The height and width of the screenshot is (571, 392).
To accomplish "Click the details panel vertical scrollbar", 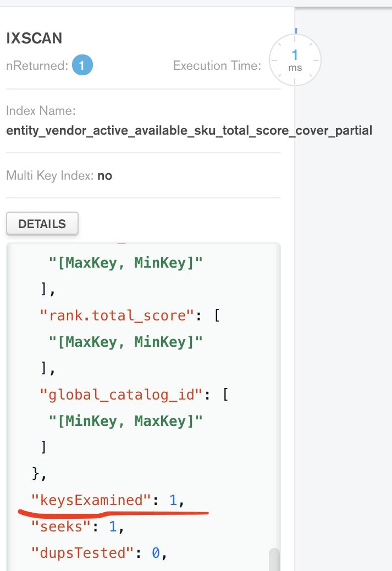I will [273, 559].
